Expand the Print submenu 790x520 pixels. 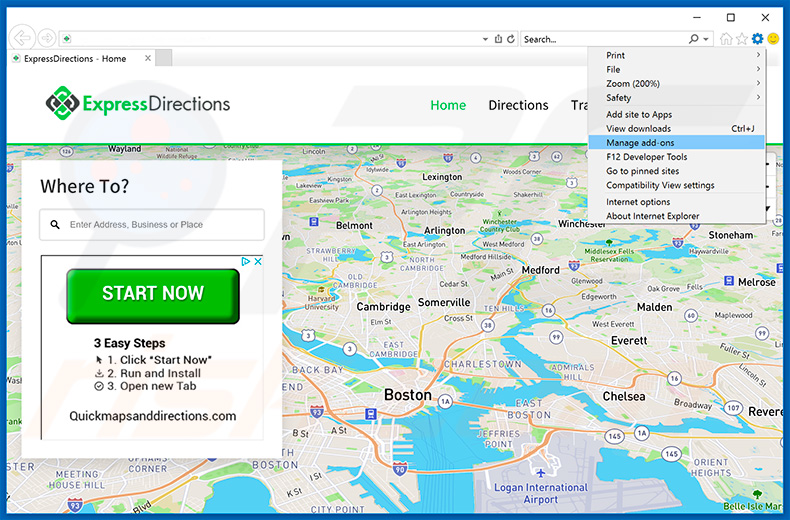677,55
